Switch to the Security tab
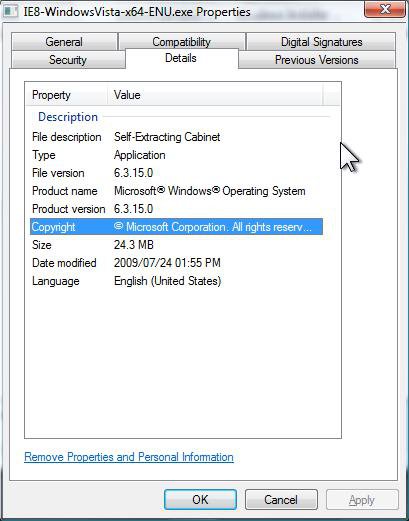This screenshot has height=521, width=409. (68, 60)
